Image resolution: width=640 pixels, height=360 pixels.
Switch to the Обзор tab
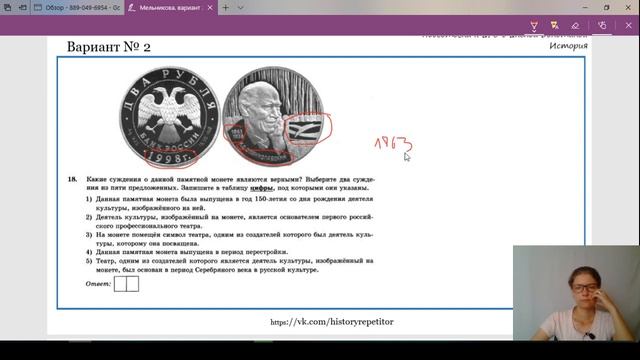tap(77, 8)
